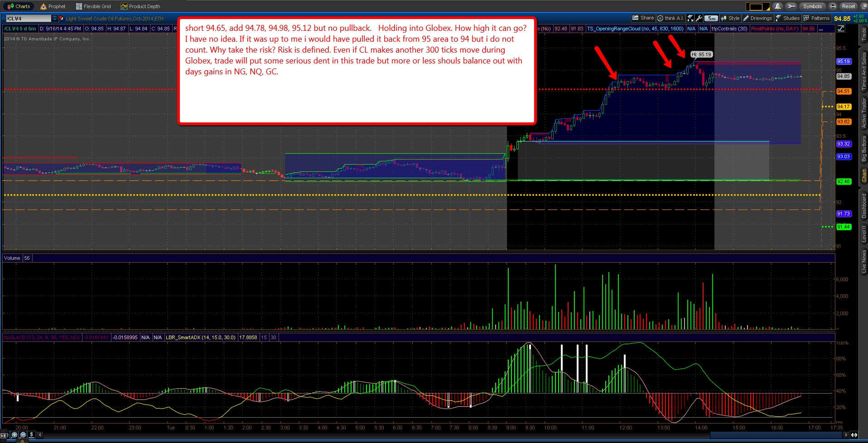The height and width of the screenshot is (443, 868).
Task: Click the /CLV4 symbol input field
Action: click(28, 19)
